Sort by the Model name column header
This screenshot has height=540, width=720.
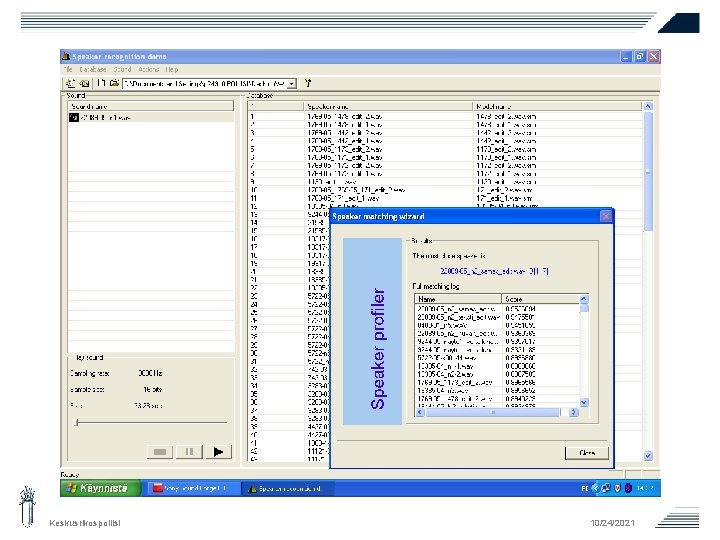click(x=557, y=106)
